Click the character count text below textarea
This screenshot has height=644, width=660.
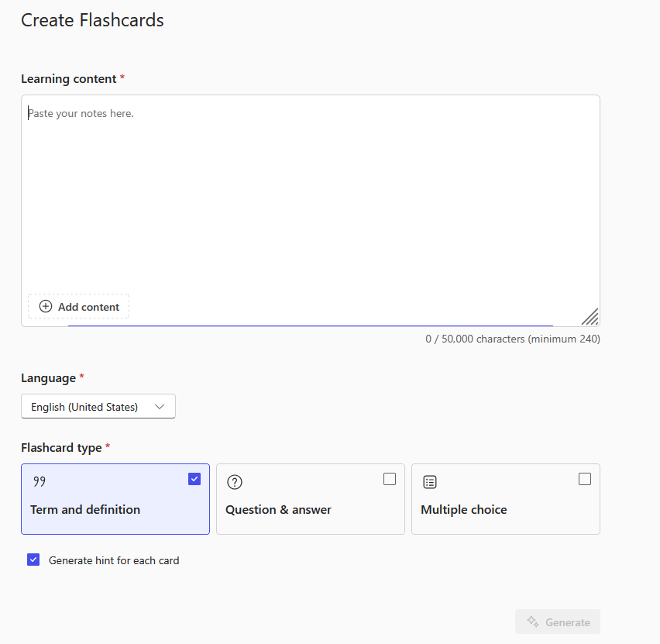[512, 339]
